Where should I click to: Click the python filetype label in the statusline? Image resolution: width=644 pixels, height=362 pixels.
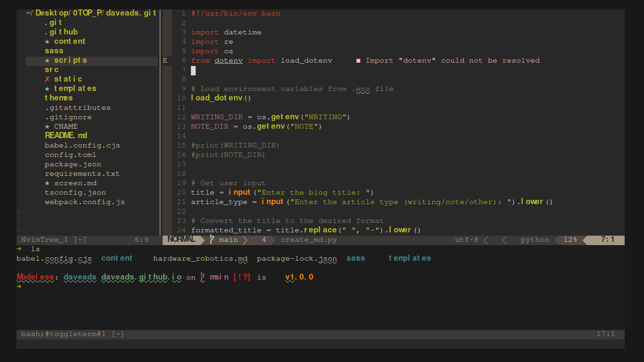pos(535,240)
